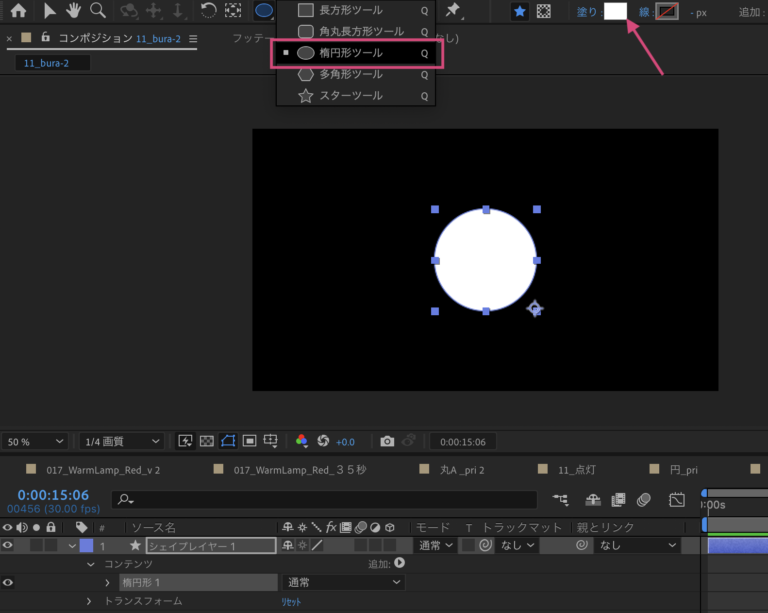Choose 多角形ツール from the shape menu

pos(351,74)
